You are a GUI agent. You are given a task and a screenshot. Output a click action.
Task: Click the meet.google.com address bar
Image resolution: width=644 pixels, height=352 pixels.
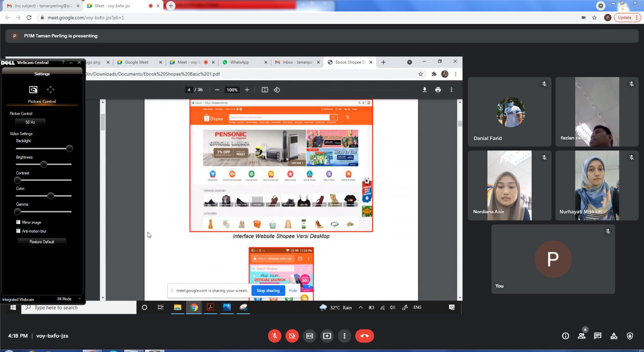click(86, 18)
